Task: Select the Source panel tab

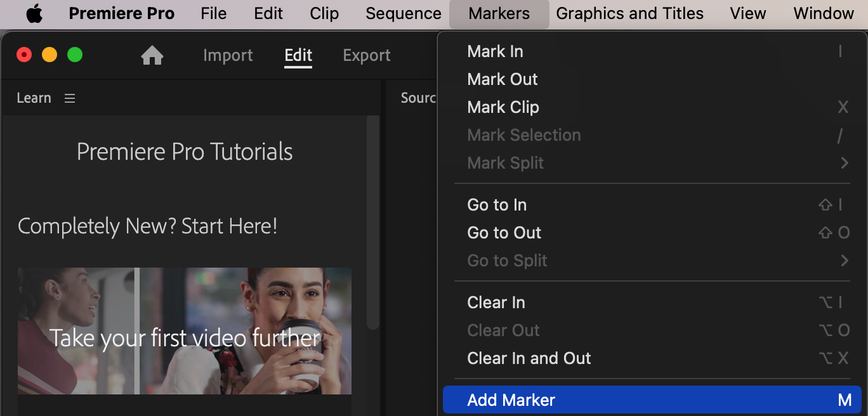Action: point(418,98)
